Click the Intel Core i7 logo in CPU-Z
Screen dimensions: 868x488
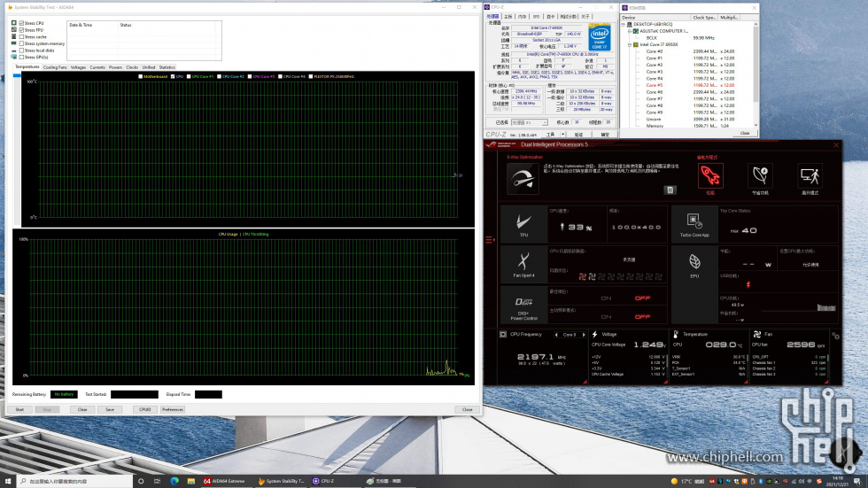coord(600,37)
